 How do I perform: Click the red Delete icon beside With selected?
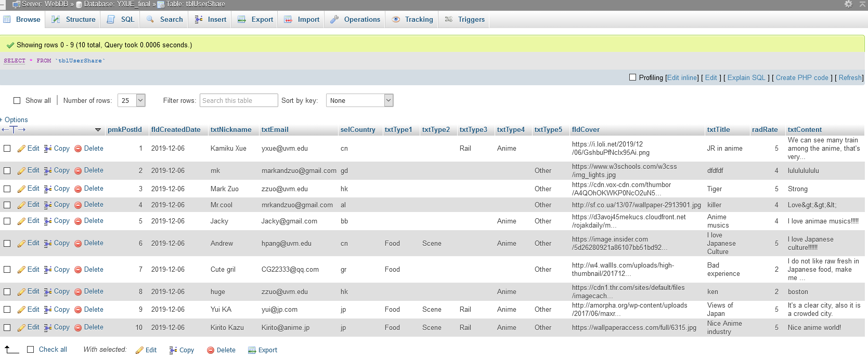coord(211,350)
